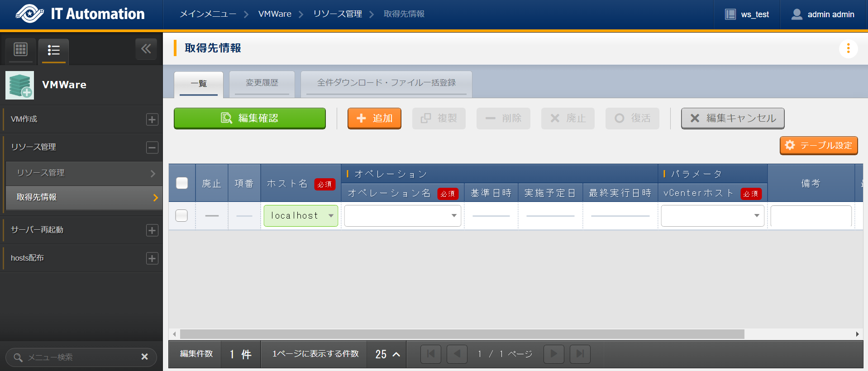Switch sidebar to grid menu view

pos(21,49)
